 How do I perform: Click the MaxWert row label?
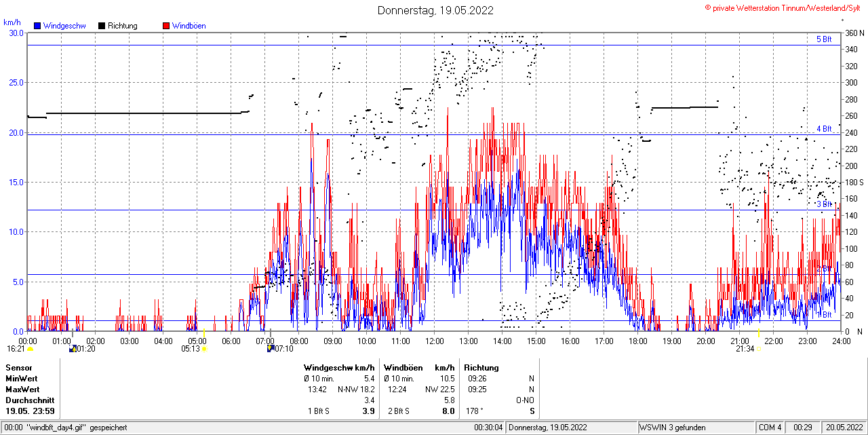pyautogui.click(x=23, y=390)
